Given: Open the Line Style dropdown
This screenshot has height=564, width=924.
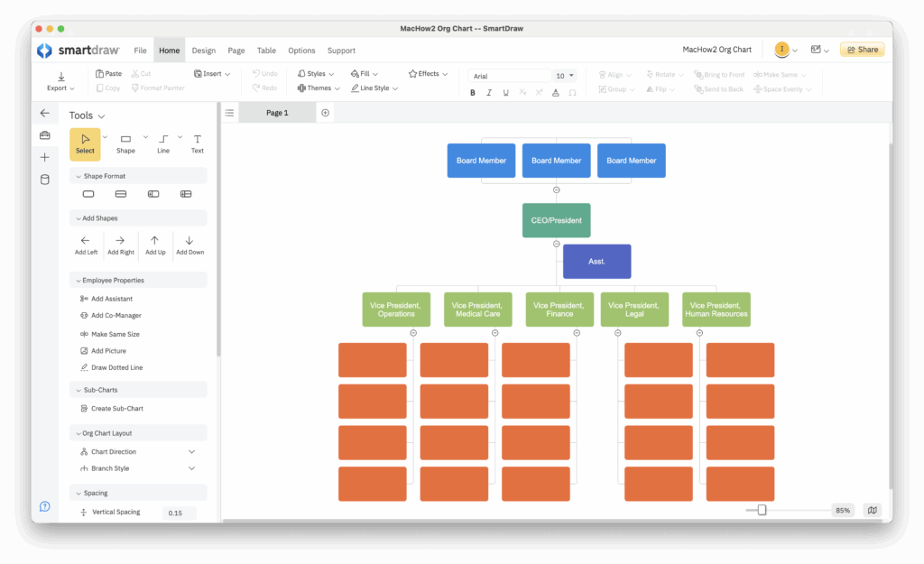Looking at the screenshot, I should 374,88.
